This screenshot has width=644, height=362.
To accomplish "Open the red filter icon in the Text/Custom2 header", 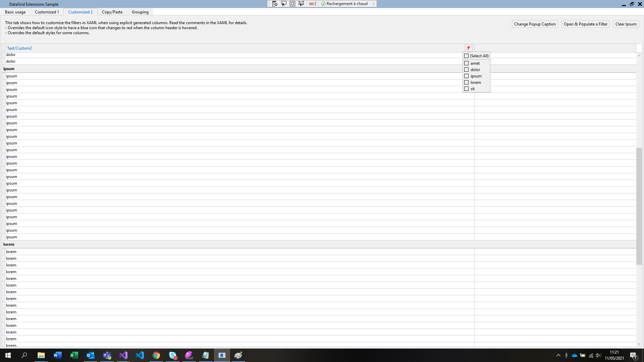I will pos(468,48).
